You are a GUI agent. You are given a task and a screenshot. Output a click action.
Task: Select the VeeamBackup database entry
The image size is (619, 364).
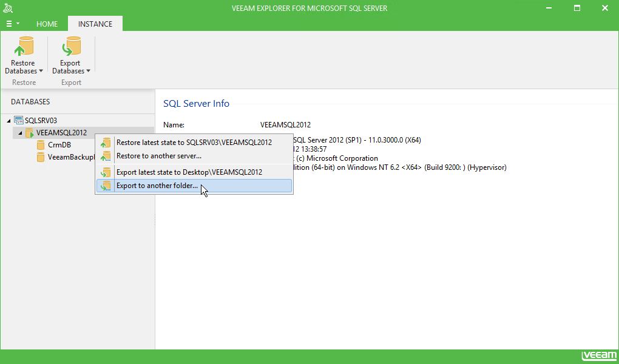coord(72,157)
